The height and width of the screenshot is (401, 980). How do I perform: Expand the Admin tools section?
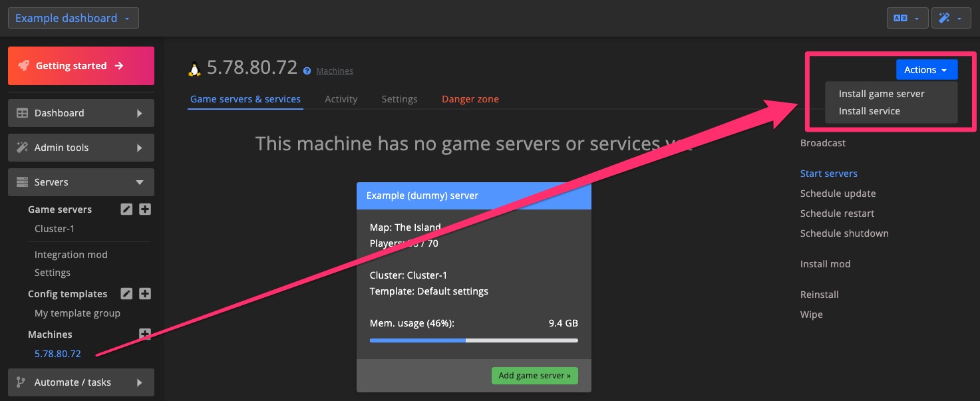pyautogui.click(x=81, y=148)
